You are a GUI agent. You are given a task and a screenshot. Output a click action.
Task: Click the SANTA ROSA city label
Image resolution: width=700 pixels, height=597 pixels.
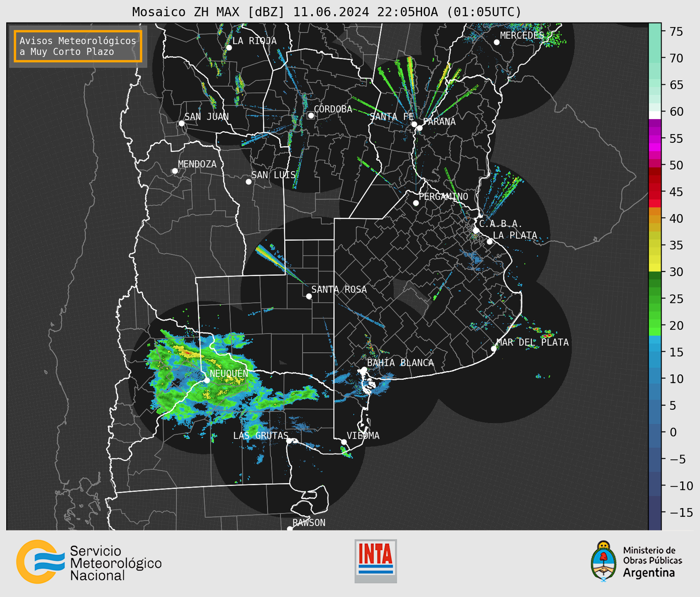(339, 289)
